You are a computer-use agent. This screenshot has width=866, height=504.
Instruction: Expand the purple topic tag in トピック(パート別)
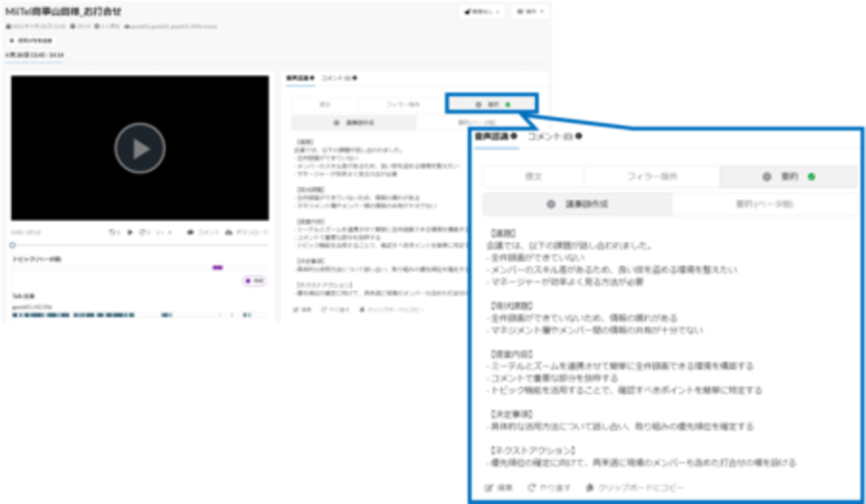(217, 268)
